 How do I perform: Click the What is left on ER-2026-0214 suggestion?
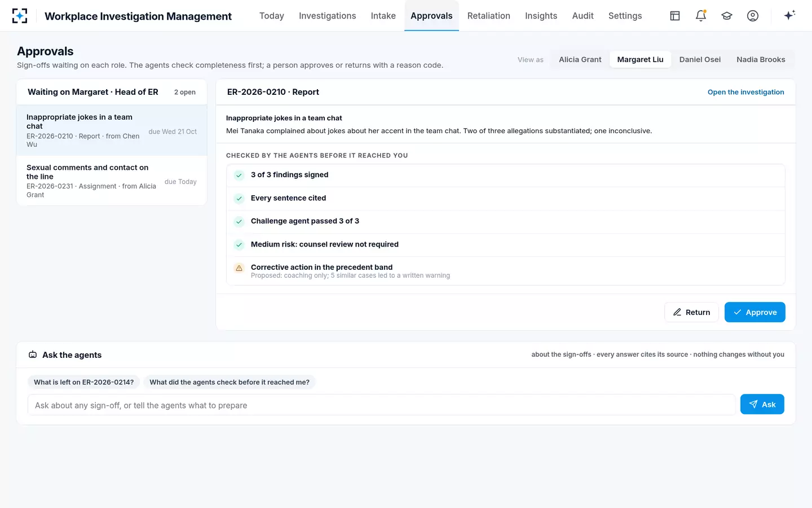84,382
